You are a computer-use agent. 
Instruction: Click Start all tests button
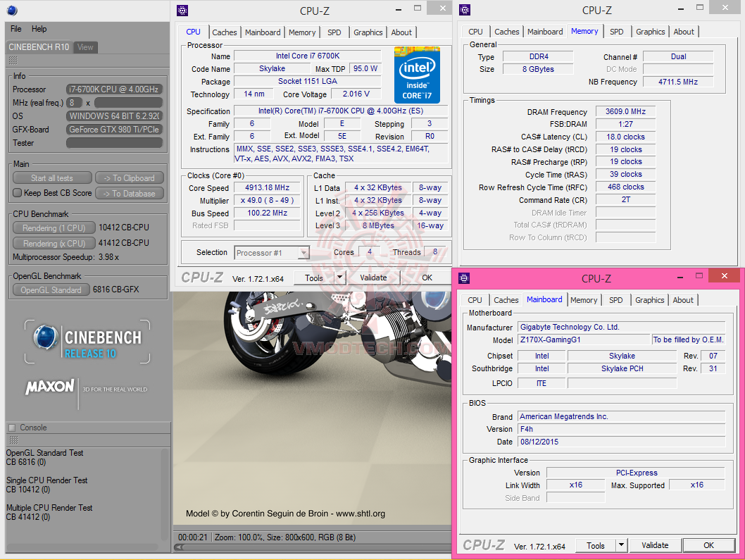52,178
